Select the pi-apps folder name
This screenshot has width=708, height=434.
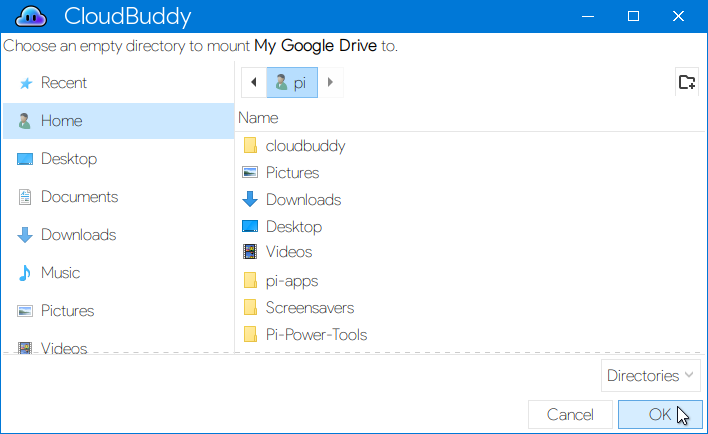[292, 281]
